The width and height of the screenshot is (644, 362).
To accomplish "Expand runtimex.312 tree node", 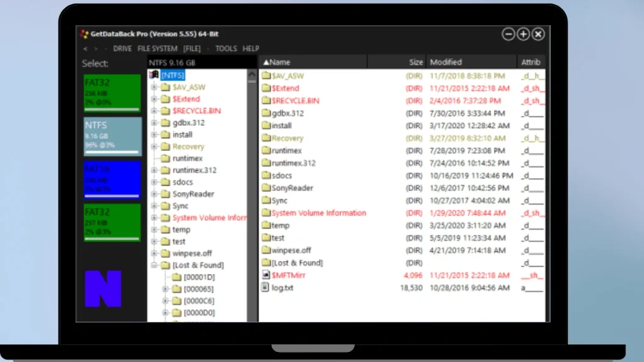I will coord(154,170).
